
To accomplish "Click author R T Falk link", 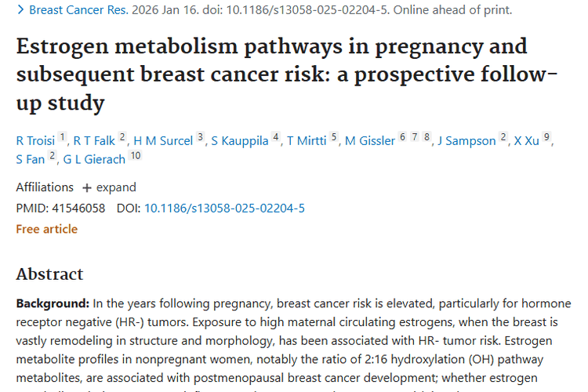I will [95, 140].
